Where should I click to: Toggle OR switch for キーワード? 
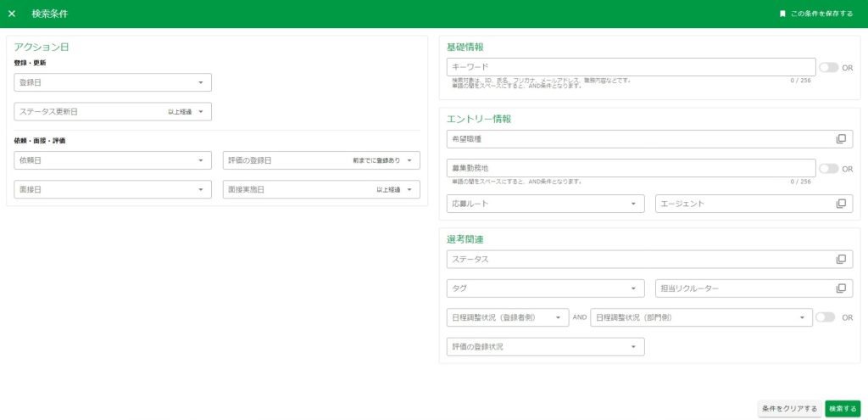pyautogui.click(x=828, y=67)
